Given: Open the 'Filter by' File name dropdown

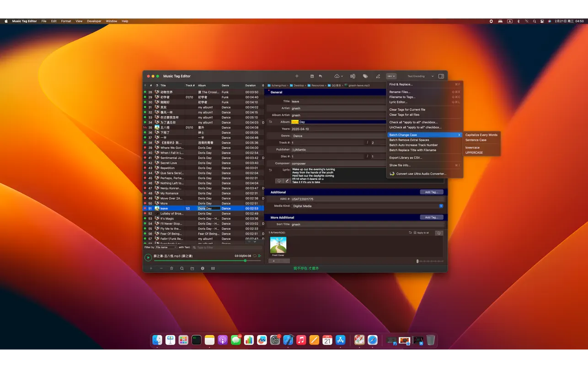Looking at the screenshot, I should 166,247.
